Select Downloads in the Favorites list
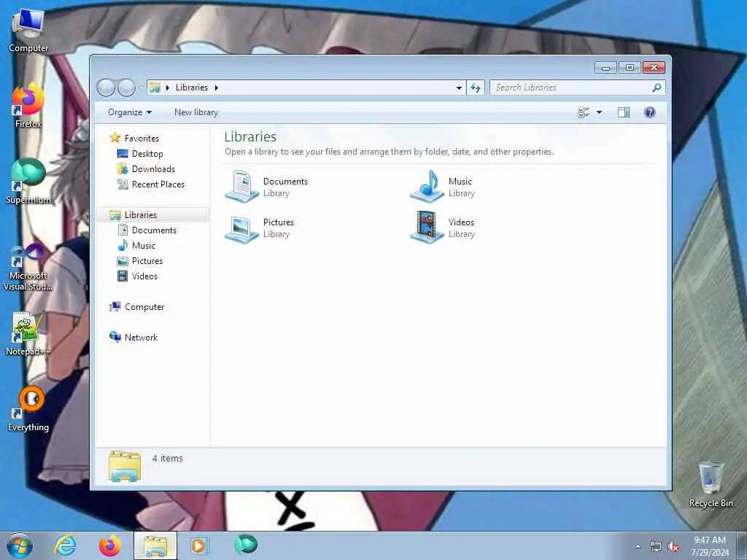 pos(153,169)
